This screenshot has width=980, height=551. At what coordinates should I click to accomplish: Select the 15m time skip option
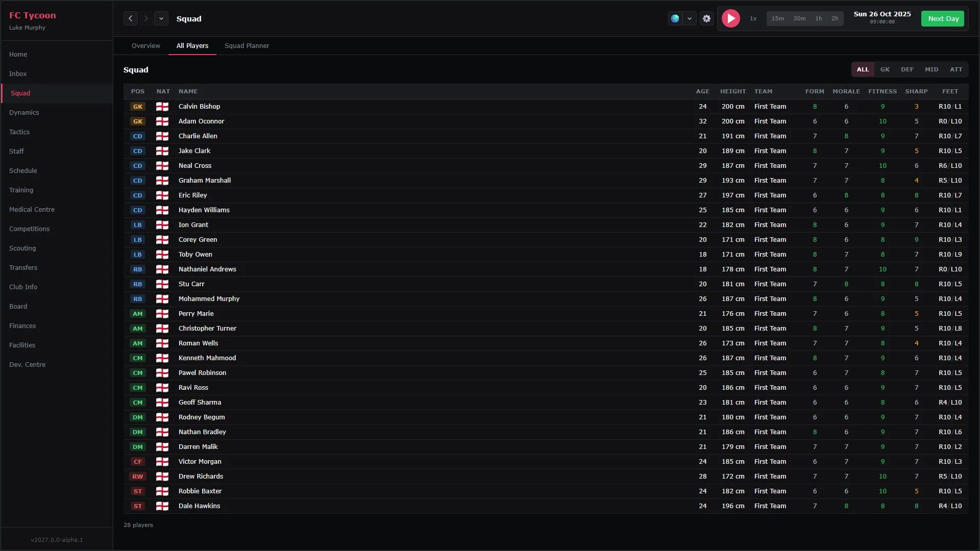777,18
